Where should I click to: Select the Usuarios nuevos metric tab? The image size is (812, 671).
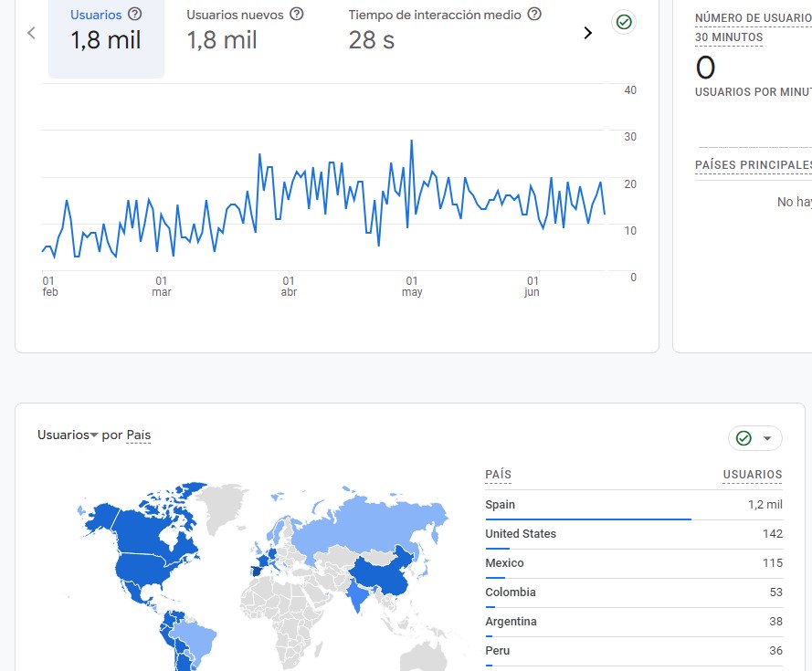coord(245,32)
